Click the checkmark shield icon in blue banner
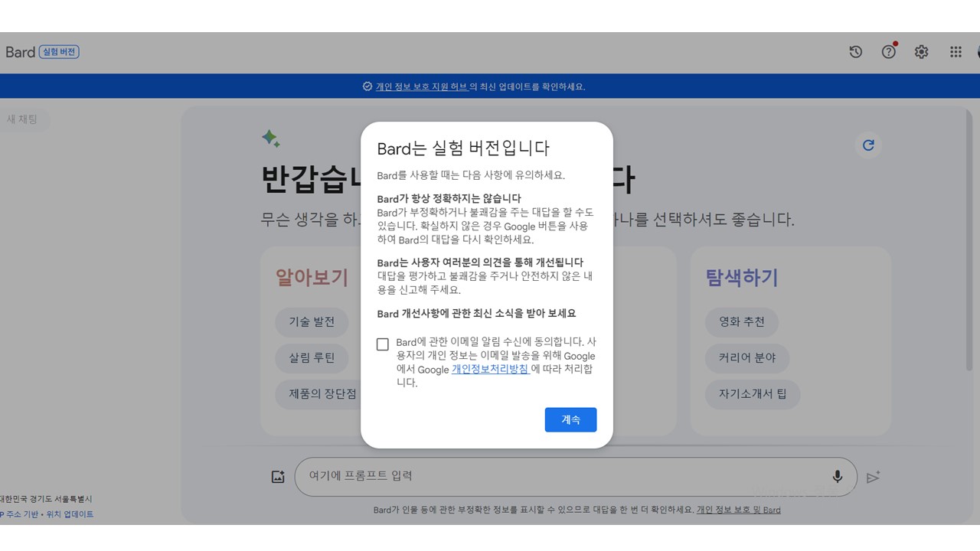Image resolution: width=980 pixels, height=551 pixels. (367, 86)
